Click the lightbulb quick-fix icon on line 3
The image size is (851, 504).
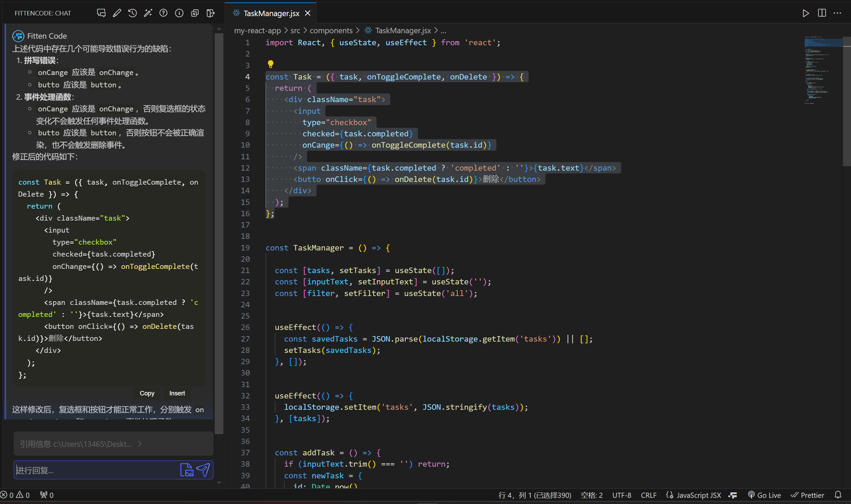270,64
